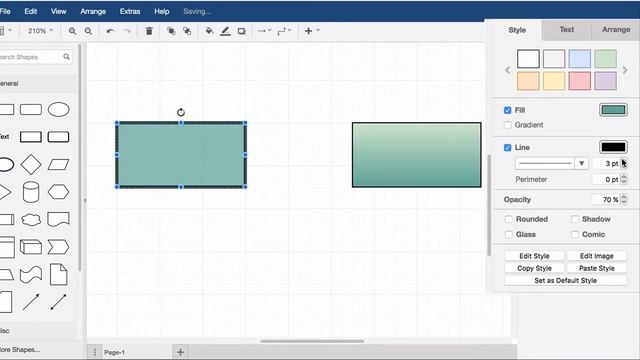
Task: Enable the Rounded checkbox
Action: (509, 219)
